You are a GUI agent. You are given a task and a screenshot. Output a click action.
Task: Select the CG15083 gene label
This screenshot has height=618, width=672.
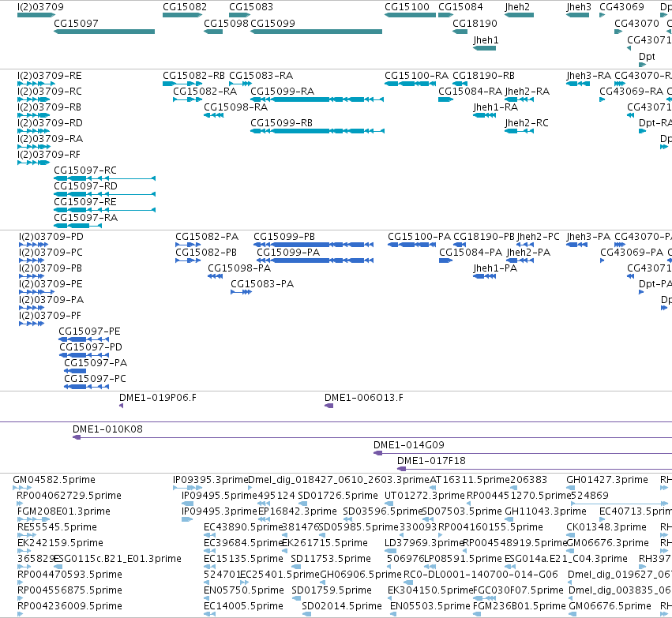point(251,7)
